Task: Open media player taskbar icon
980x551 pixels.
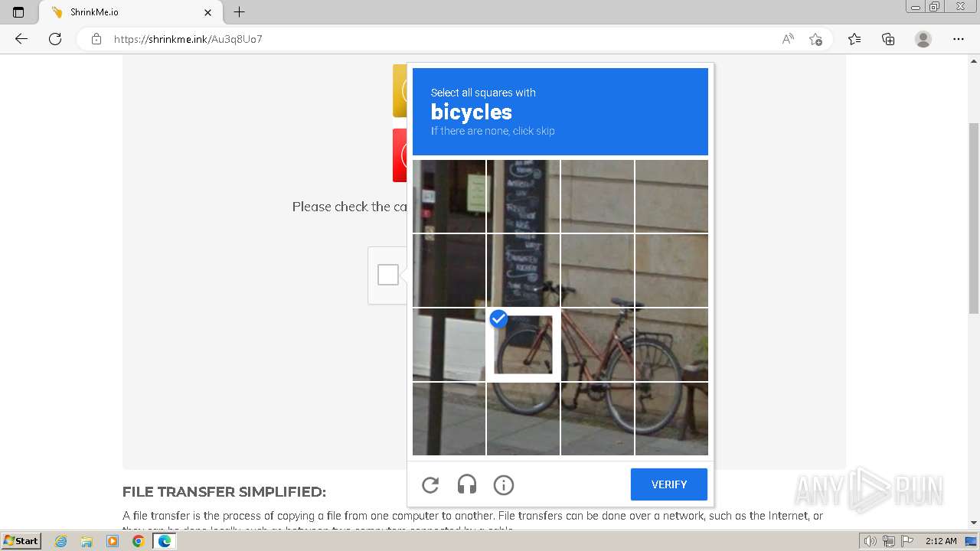Action: pyautogui.click(x=113, y=541)
